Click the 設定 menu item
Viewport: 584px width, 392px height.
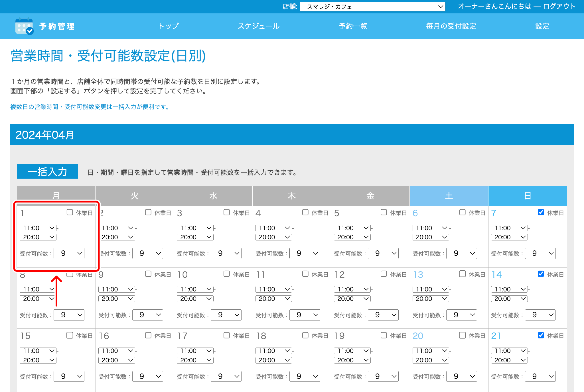[x=542, y=26]
